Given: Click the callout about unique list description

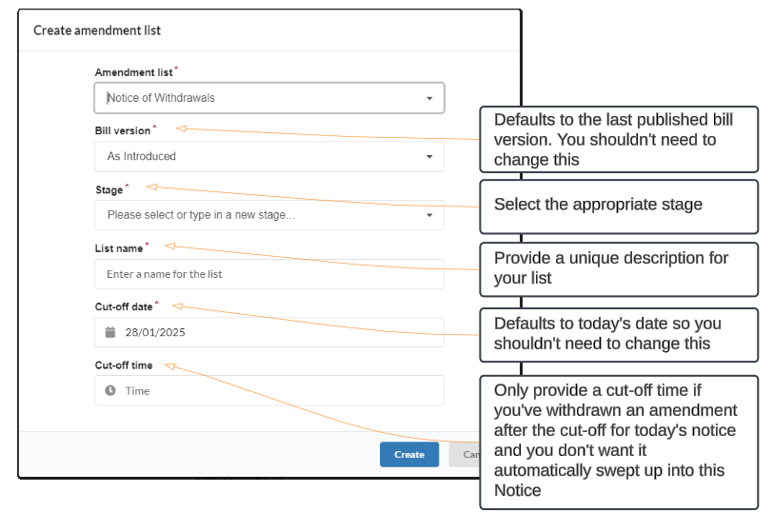Looking at the screenshot, I should (x=619, y=269).
